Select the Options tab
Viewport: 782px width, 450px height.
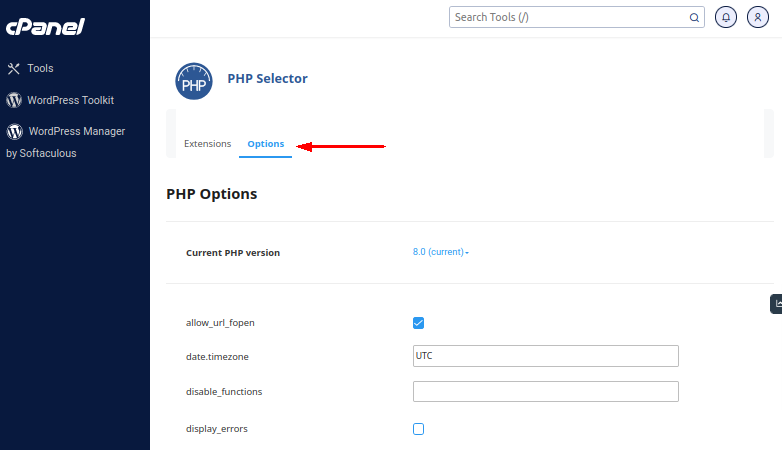(265, 144)
